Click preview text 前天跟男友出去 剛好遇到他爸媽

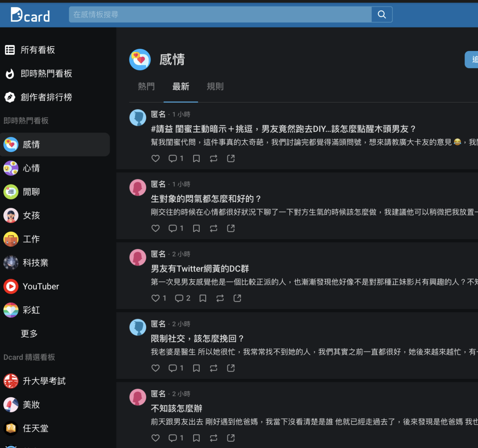[x=204, y=422]
